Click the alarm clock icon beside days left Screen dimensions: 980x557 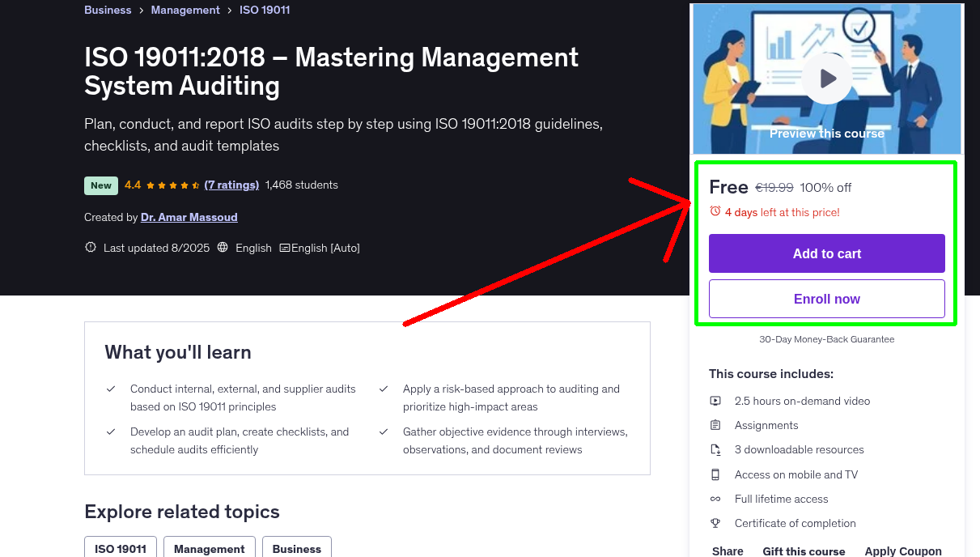click(715, 211)
